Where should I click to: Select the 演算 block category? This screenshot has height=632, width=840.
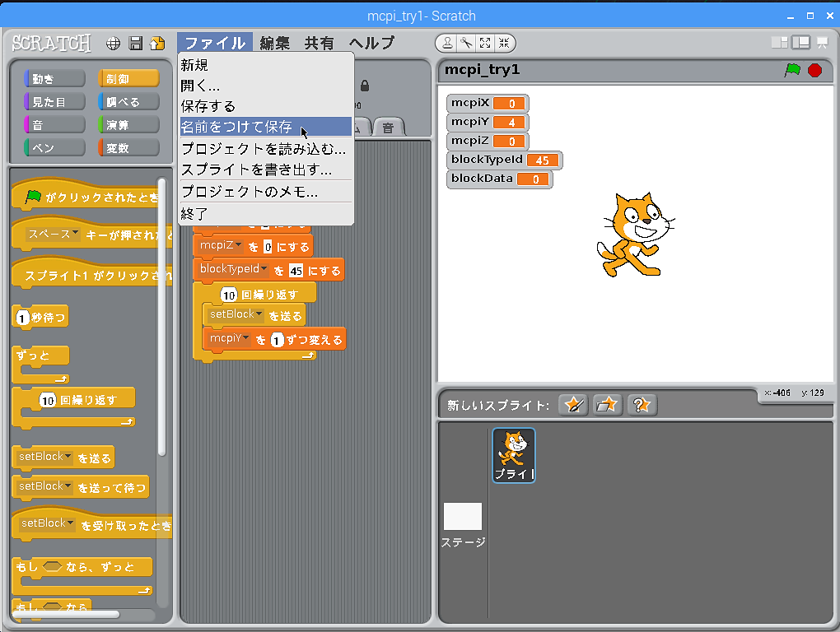coord(128,125)
